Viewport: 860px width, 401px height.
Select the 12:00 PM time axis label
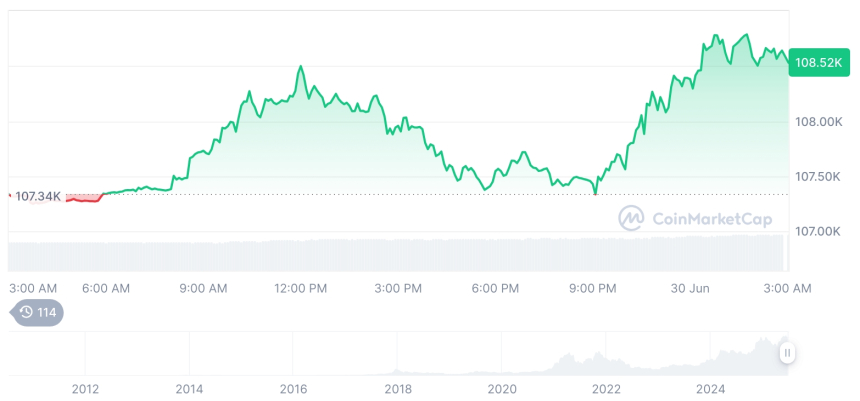301,288
